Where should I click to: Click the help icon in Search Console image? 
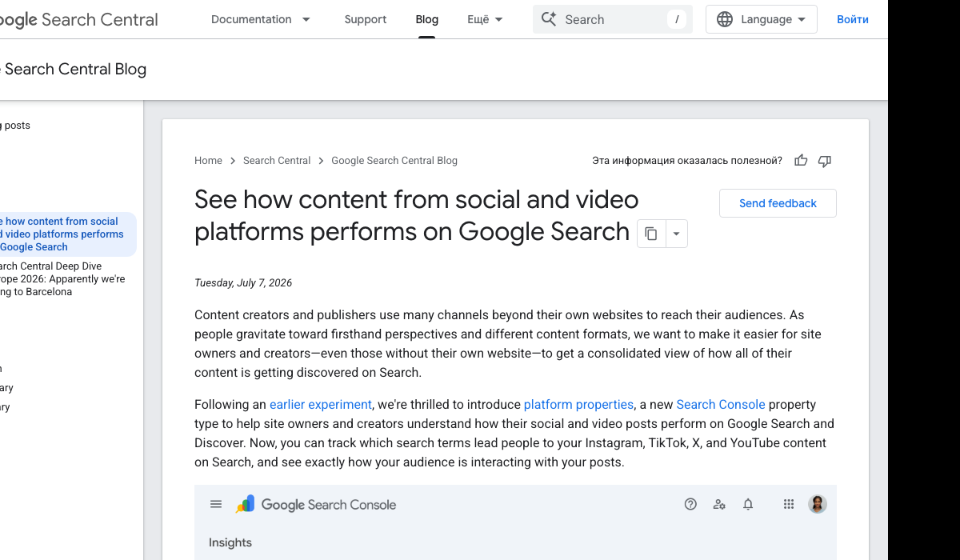coord(691,504)
